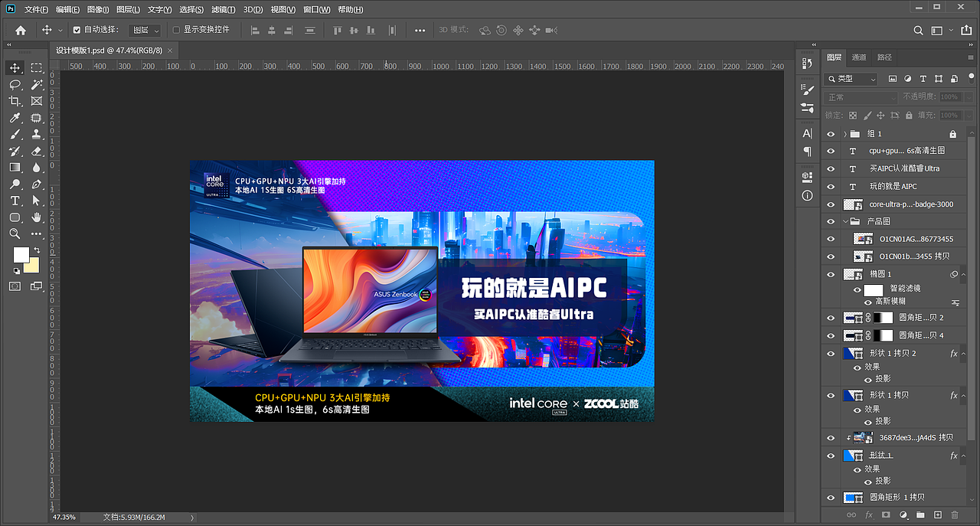The height and width of the screenshot is (526, 980).
Task: Enable the 显示变换控件 checkbox
Action: click(176, 30)
